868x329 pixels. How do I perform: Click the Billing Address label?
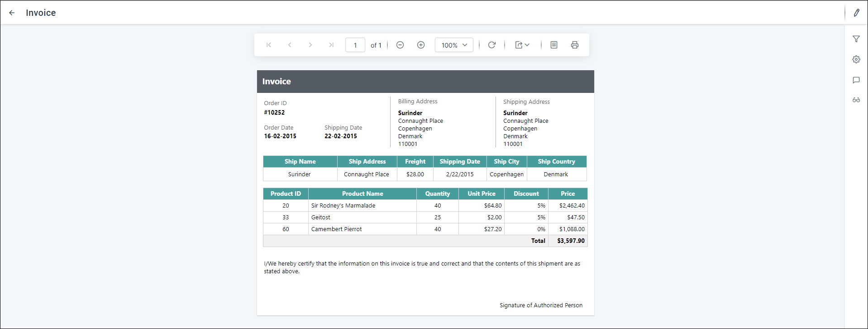coord(418,101)
